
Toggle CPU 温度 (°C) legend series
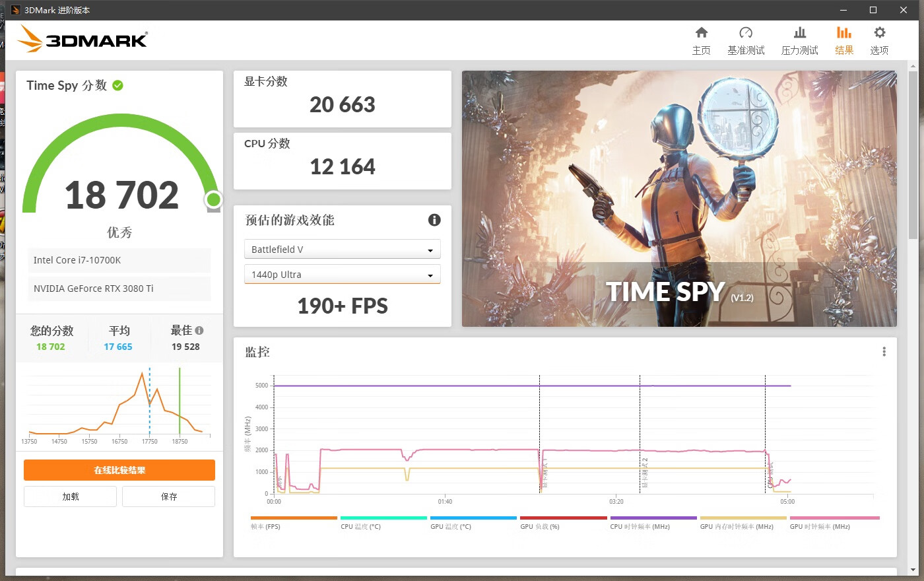383,523
